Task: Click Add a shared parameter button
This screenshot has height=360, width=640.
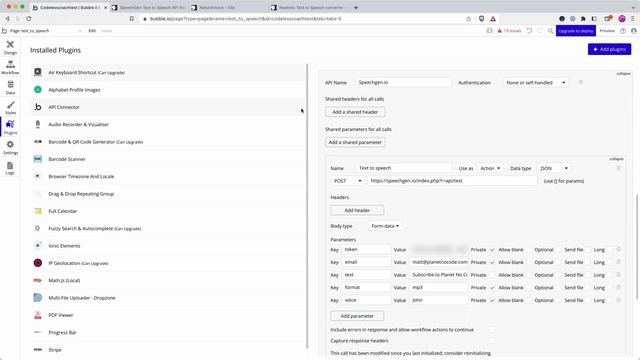Action: pyautogui.click(x=355, y=142)
